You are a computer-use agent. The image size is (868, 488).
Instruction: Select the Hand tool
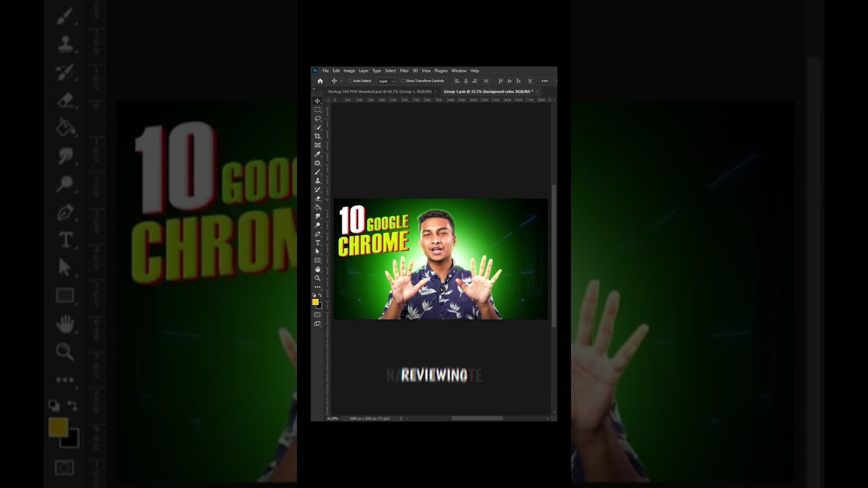317,269
